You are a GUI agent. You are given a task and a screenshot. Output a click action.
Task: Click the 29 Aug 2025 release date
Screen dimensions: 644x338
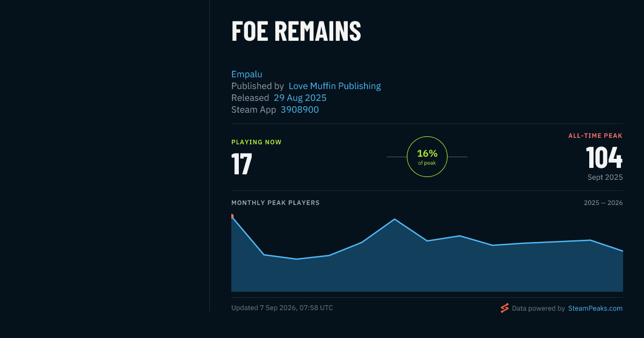300,98
